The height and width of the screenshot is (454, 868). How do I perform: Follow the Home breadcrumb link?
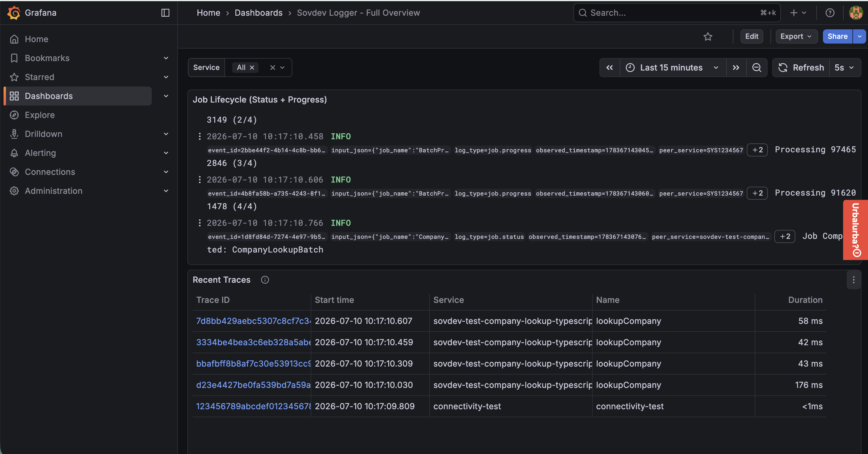[208, 13]
